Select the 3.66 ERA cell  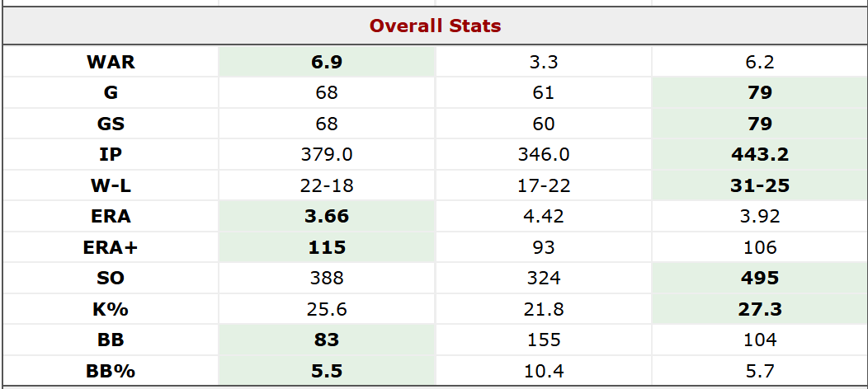tap(327, 217)
